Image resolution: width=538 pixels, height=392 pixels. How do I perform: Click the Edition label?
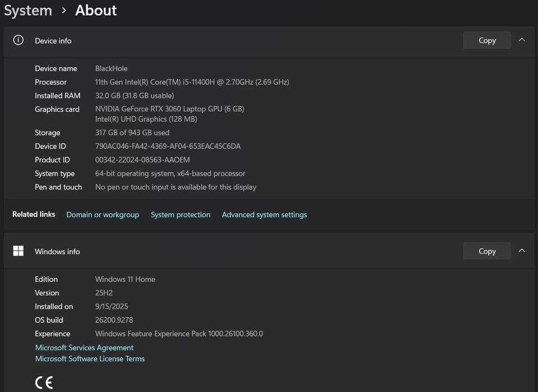(x=46, y=279)
